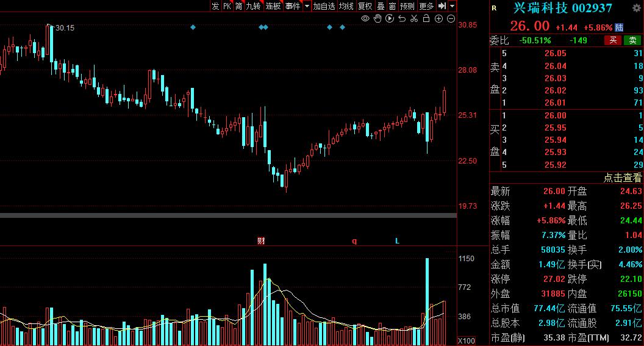
Task: Click the gray divider bar between charts
Action: tap(228, 215)
